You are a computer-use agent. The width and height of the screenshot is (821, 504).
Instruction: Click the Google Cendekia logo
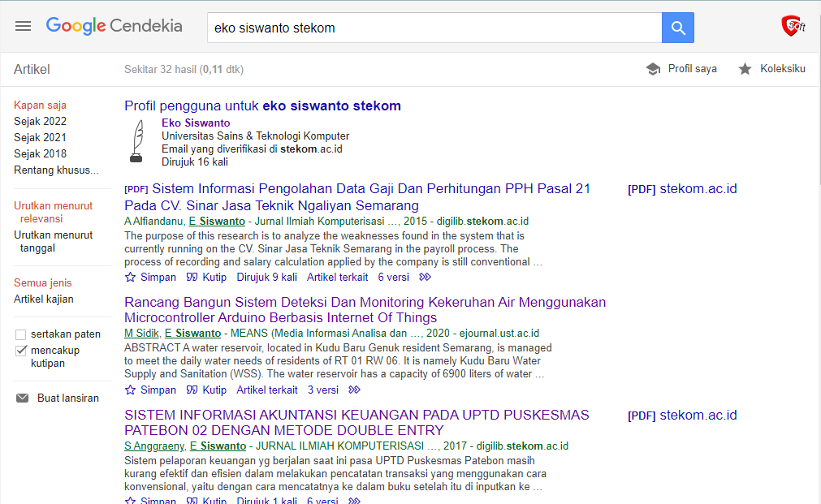[115, 26]
